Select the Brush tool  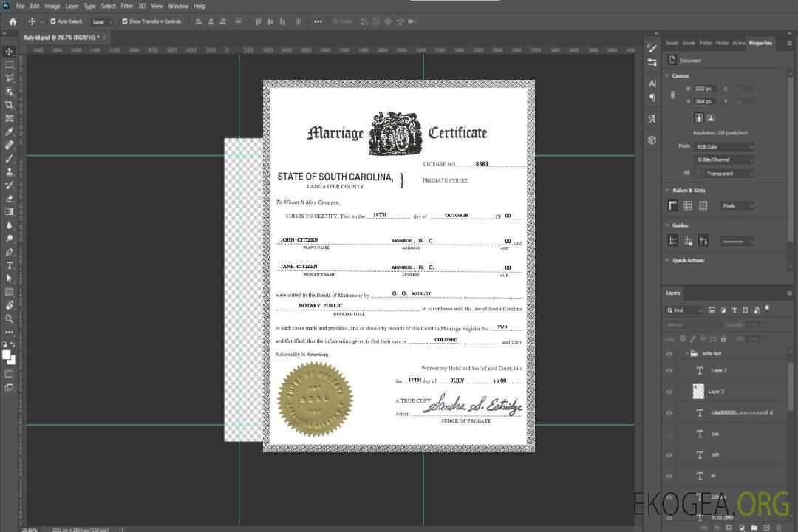pos(9,158)
